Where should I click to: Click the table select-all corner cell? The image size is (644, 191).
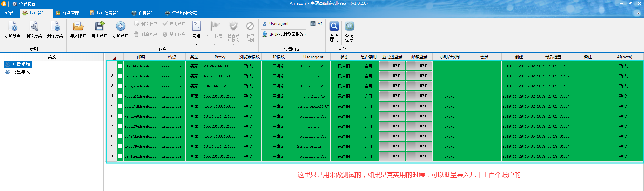tap(112, 57)
